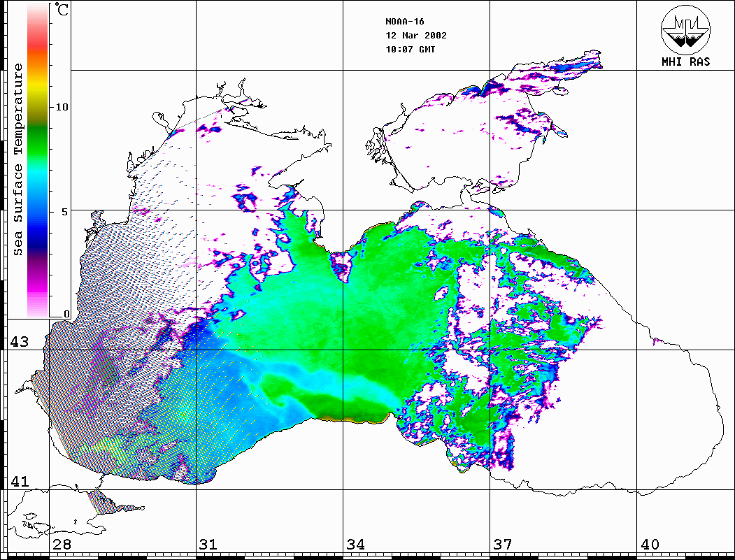The image size is (735, 560).
Task: Click the '5' tick on temperature scale
Action: (x=65, y=211)
